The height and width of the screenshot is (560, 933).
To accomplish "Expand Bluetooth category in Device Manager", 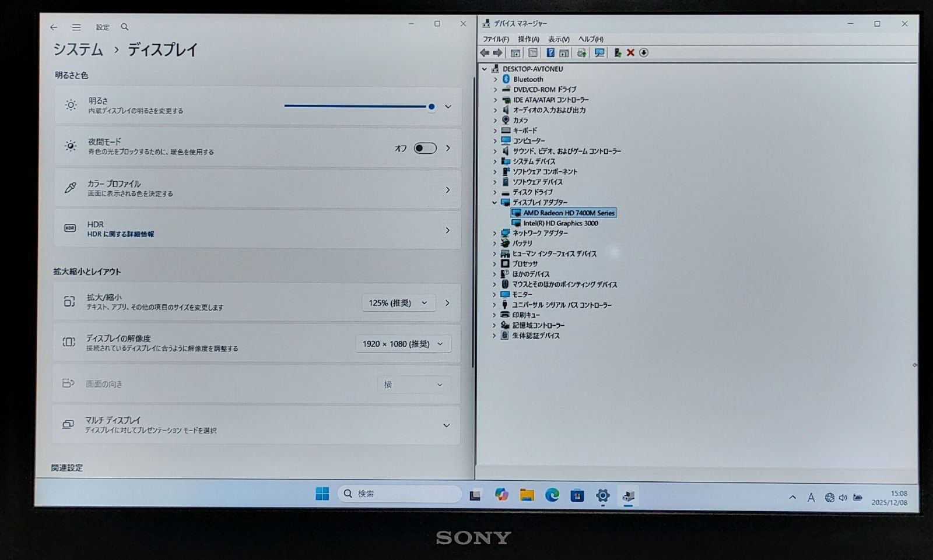I will point(495,79).
